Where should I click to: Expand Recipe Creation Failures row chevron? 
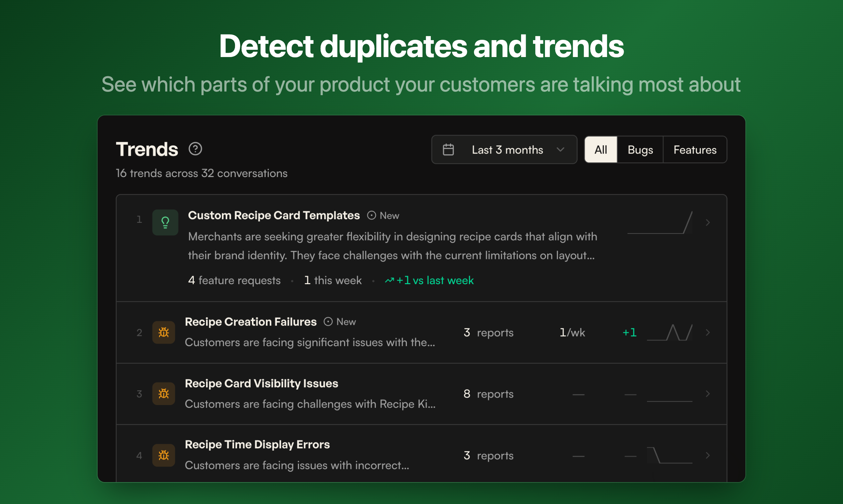[708, 332]
